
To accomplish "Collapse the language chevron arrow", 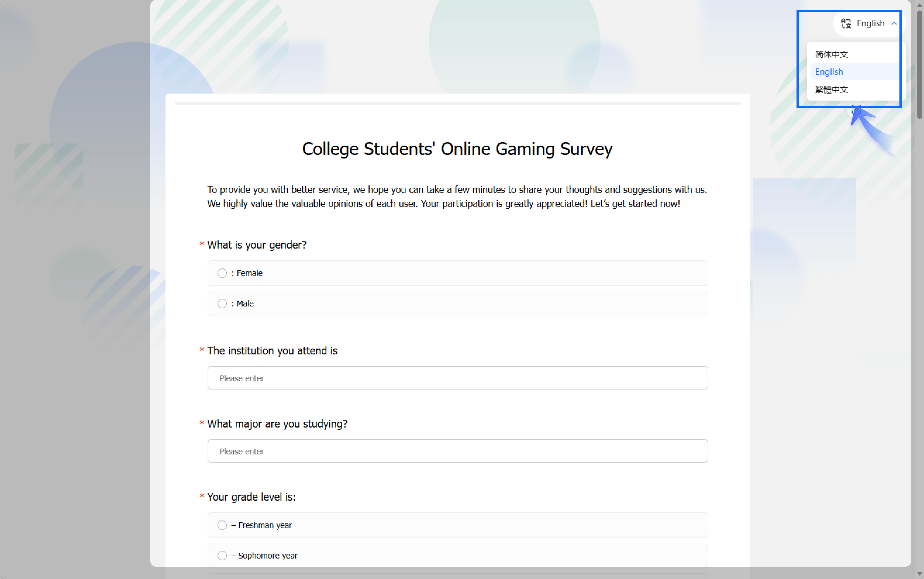I will [x=894, y=24].
